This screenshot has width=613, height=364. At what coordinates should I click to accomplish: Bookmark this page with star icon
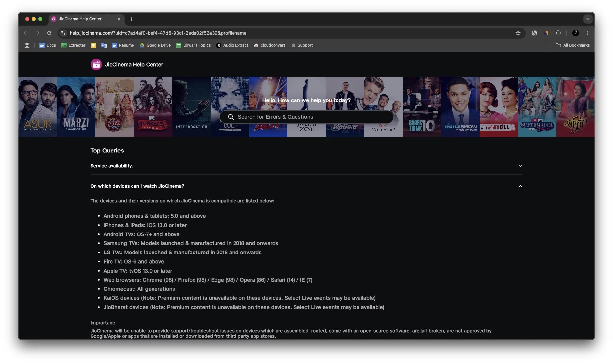518,33
